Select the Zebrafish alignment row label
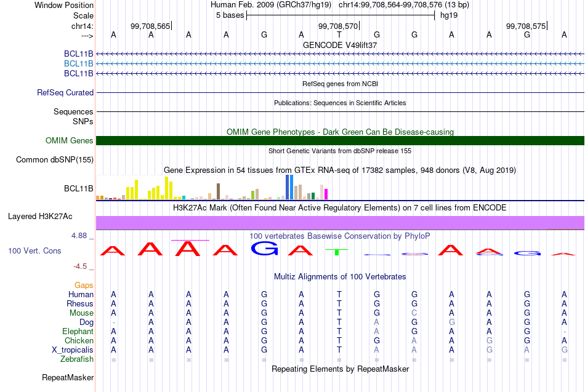 pyautogui.click(x=77, y=359)
